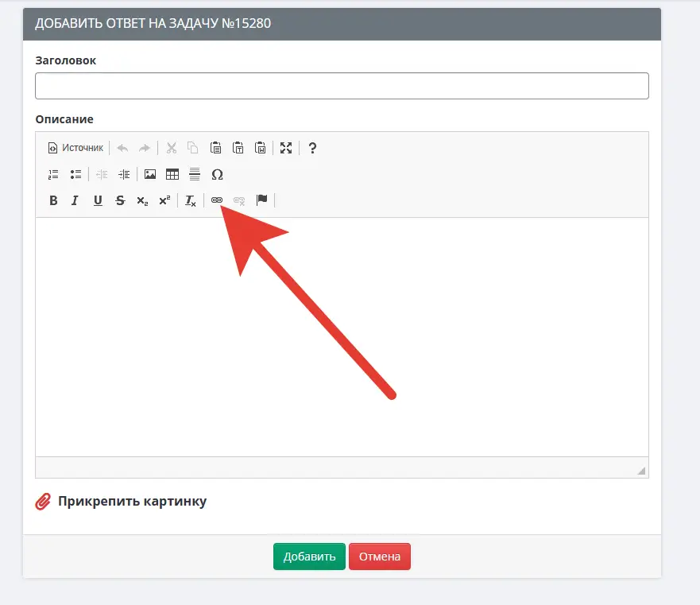Insert a special character (Omega icon)
This screenshot has height=605, width=700.
[217, 174]
